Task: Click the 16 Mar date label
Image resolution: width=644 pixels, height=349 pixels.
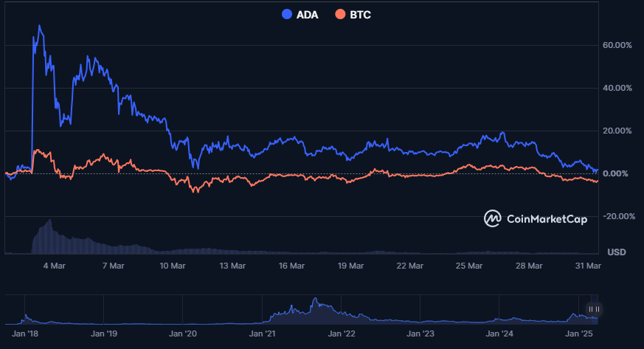Action: click(291, 266)
